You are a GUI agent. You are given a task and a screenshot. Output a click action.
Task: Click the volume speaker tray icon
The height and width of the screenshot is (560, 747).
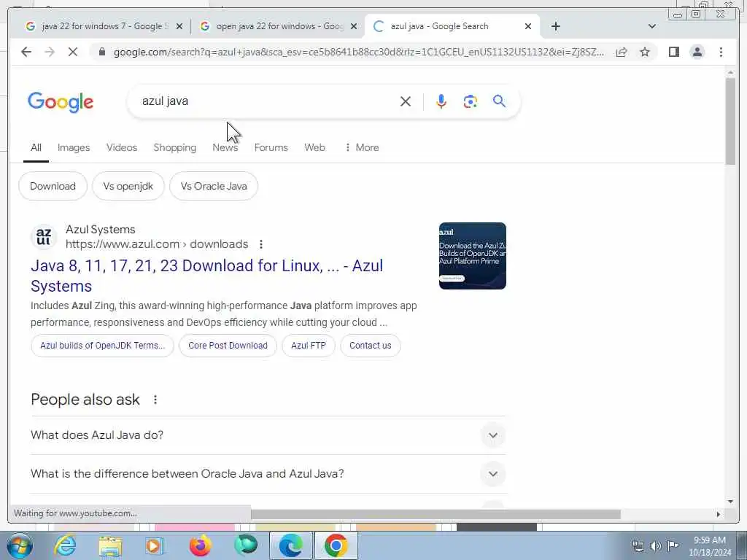click(x=656, y=546)
